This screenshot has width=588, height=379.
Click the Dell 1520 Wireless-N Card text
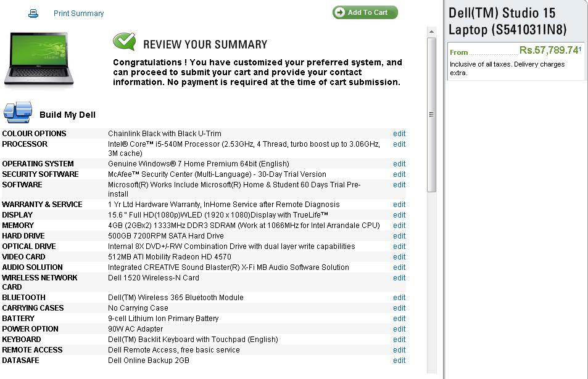pyautogui.click(x=154, y=279)
